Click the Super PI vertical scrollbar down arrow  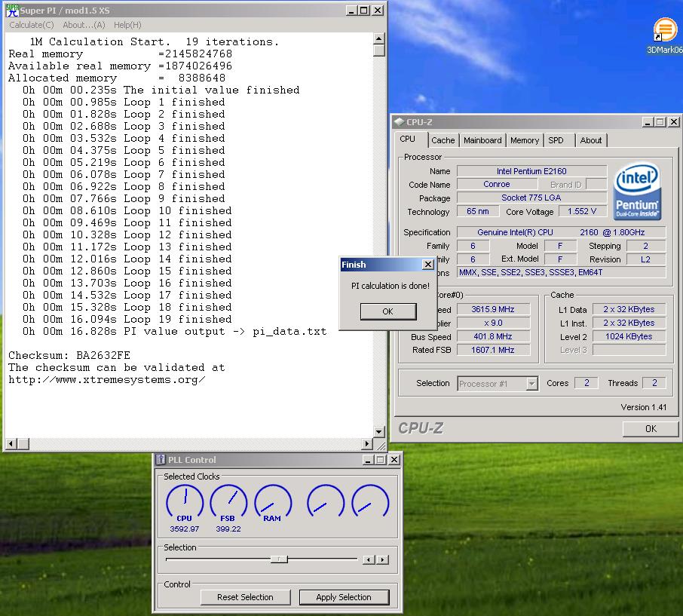(379, 432)
